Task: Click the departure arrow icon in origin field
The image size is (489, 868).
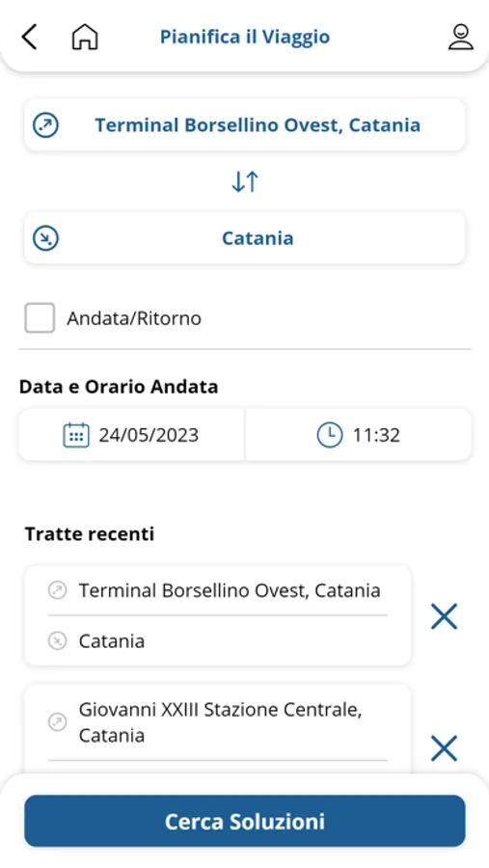Action: coord(46,124)
